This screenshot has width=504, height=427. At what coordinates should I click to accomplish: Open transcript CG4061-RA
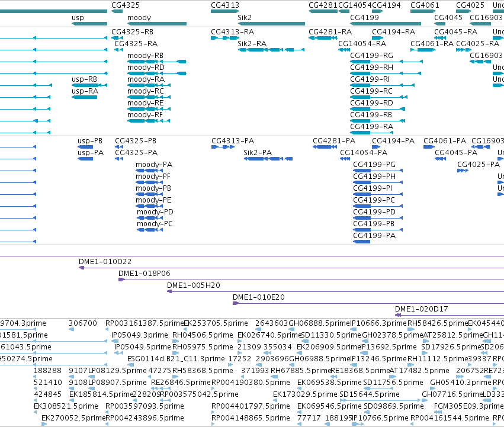(x=432, y=44)
